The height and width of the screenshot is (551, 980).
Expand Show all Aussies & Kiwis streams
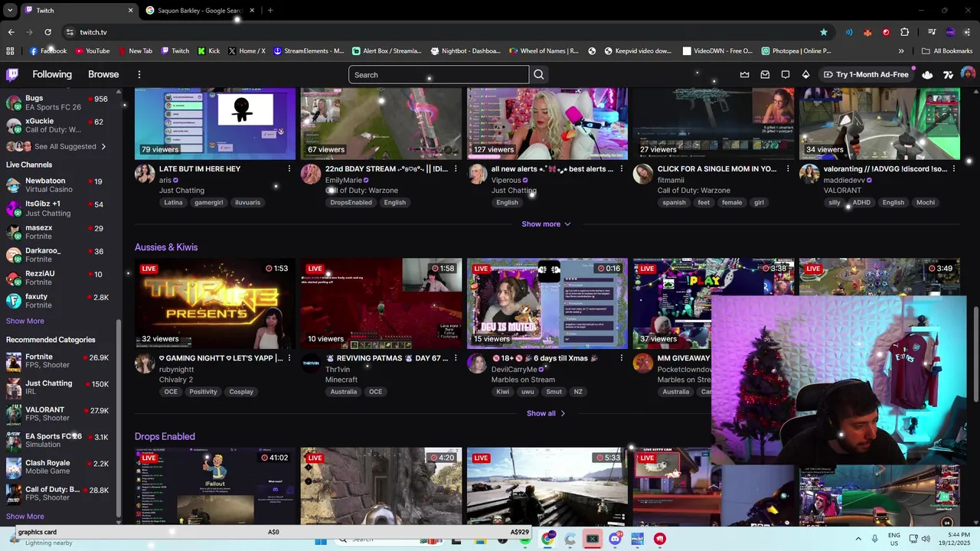(x=546, y=413)
